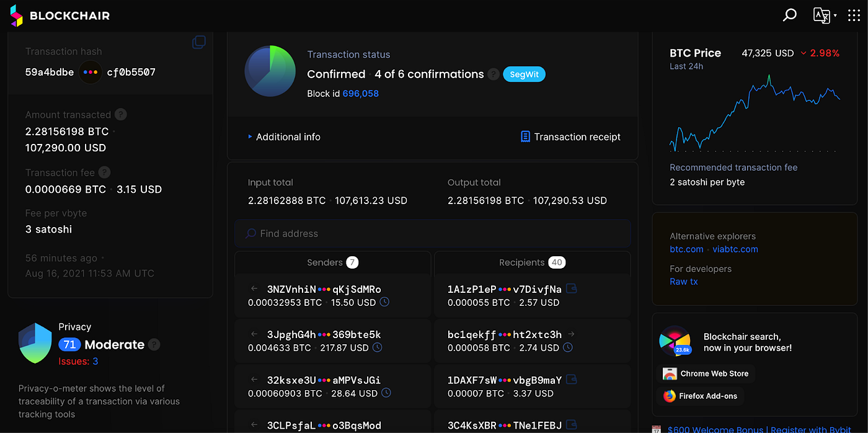868x433 pixels.
Task: Open the search magnifier icon
Action: tap(789, 16)
